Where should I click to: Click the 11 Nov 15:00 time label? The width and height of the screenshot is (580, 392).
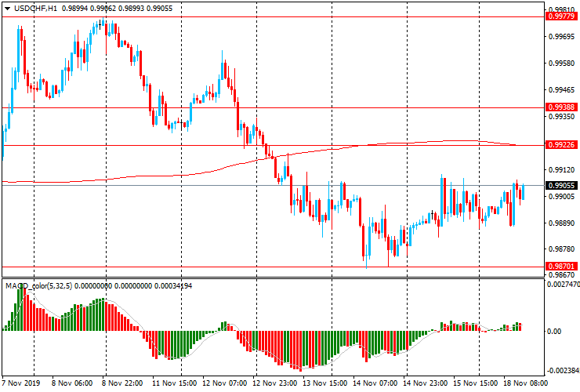tap(176, 385)
